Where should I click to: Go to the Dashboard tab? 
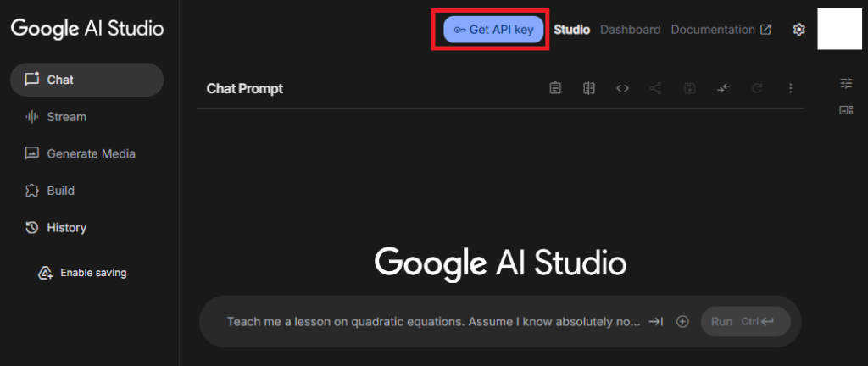tap(630, 30)
